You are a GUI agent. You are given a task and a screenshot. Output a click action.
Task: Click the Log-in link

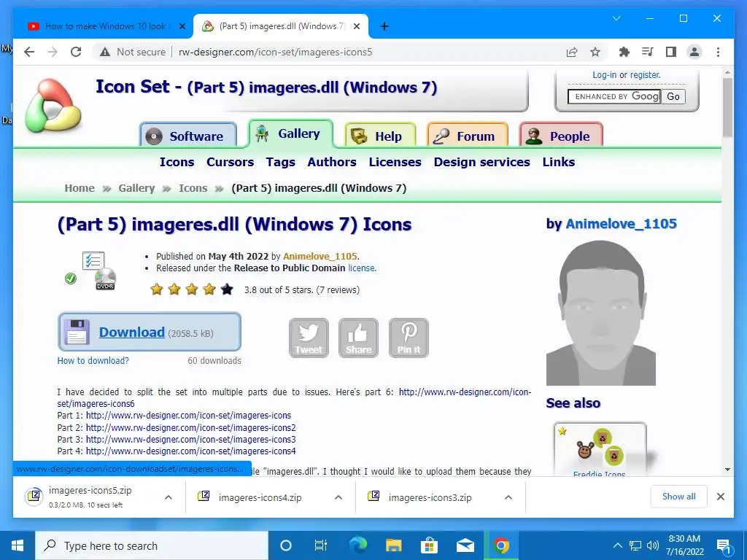tap(604, 75)
